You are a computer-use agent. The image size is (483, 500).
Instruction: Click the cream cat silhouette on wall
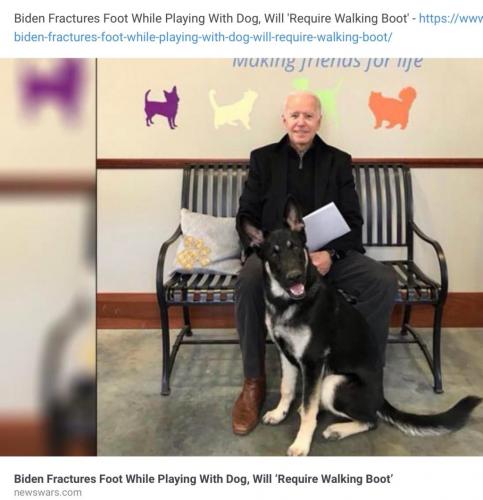click(x=233, y=109)
